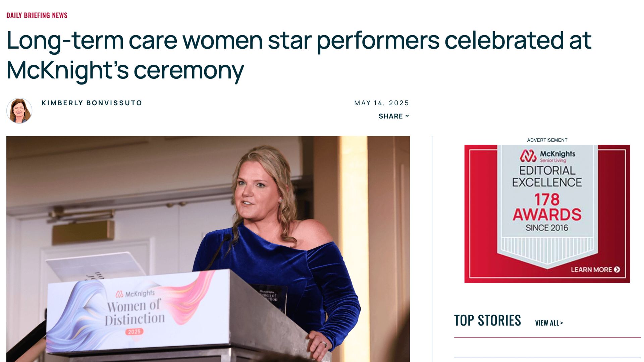The height and width of the screenshot is (362, 644).
Task: Click the Top Stories section heading
Action: [487, 320]
